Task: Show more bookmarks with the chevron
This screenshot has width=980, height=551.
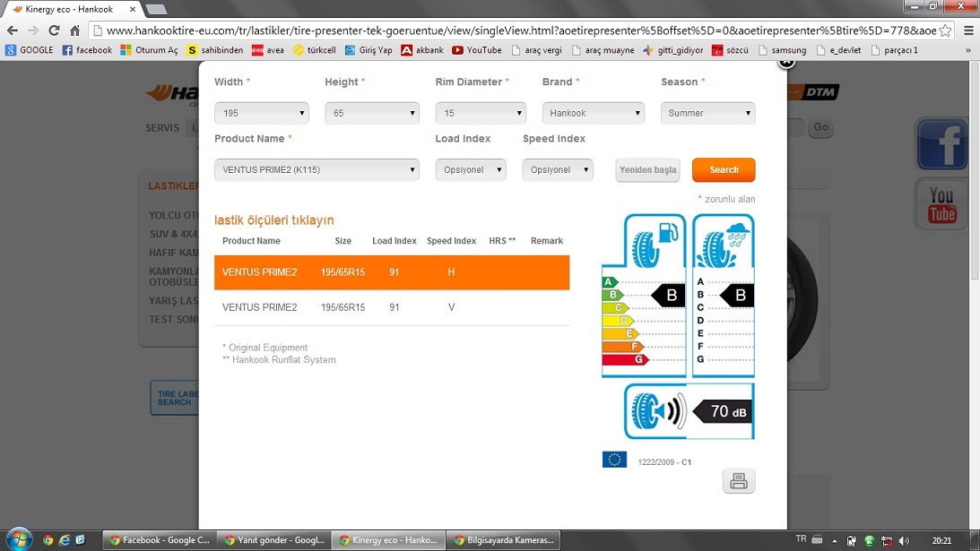Action: (x=968, y=50)
